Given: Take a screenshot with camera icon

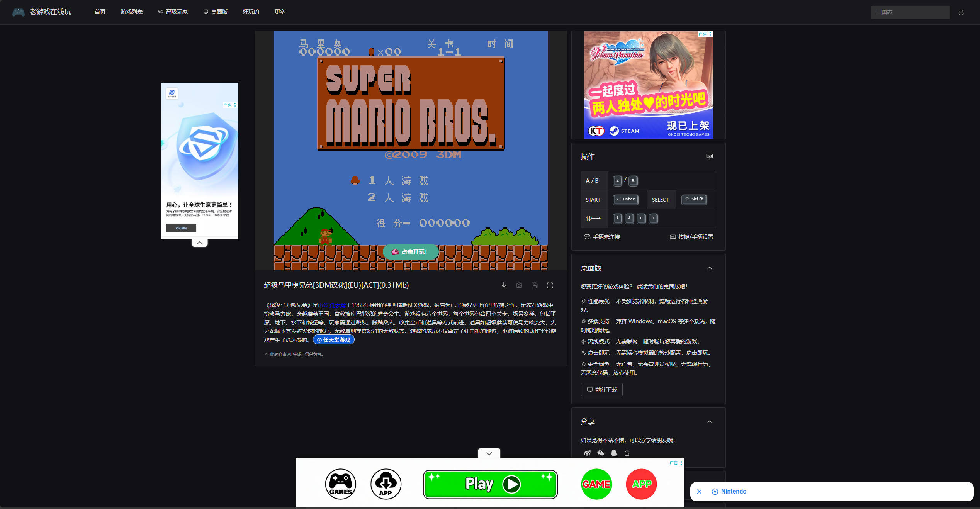Looking at the screenshot, I should (519, 285).
